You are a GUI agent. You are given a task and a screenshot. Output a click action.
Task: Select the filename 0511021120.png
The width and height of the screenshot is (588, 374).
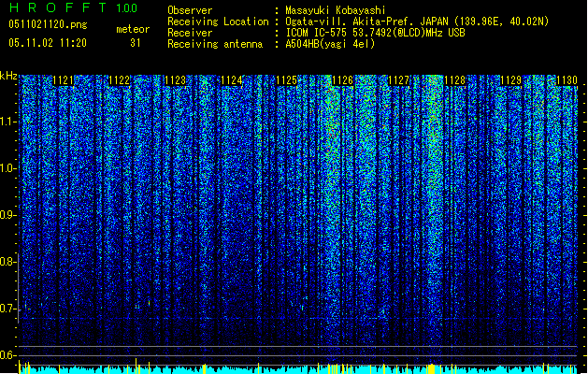(48, 24)
